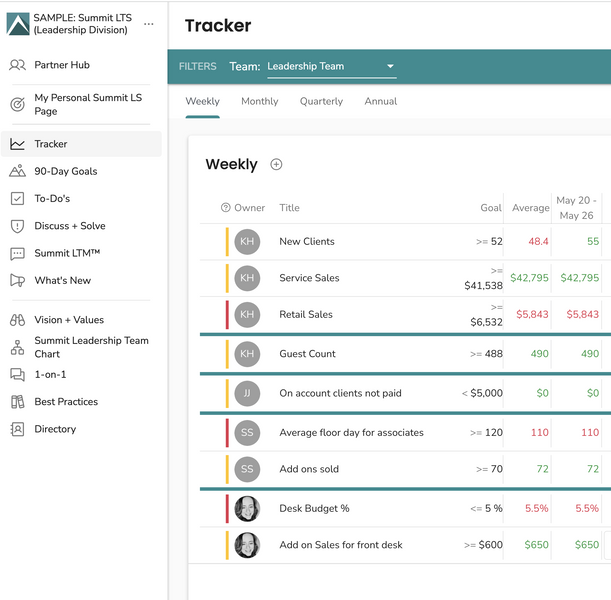The width and height of the screenshot is (611, 600).
Task: Click the org chart icon for Leadership Team Chart
Action: pos(18,347)
